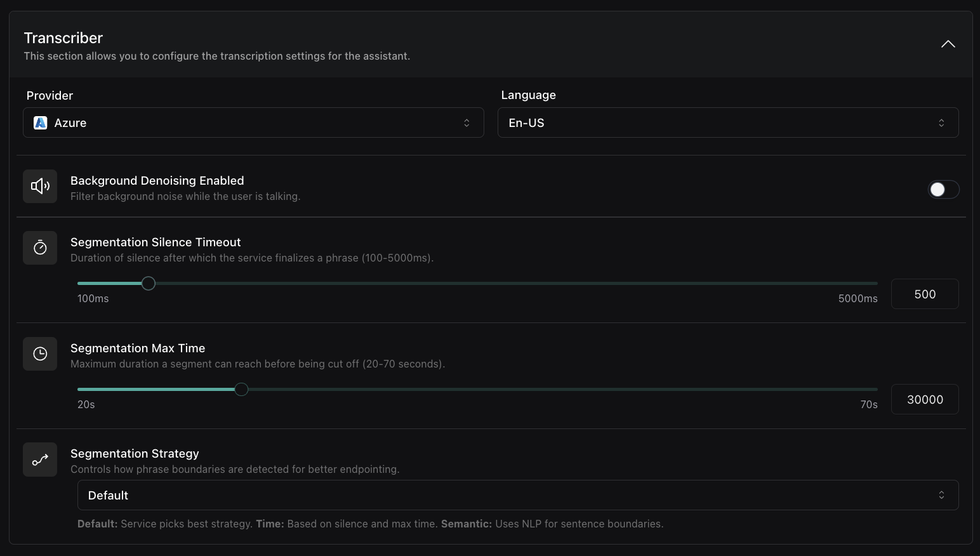Image resolution: width=980 pixels, height=556 pixels.
Task: Select the Transcriber section header
Action: (x=63, y=37)
